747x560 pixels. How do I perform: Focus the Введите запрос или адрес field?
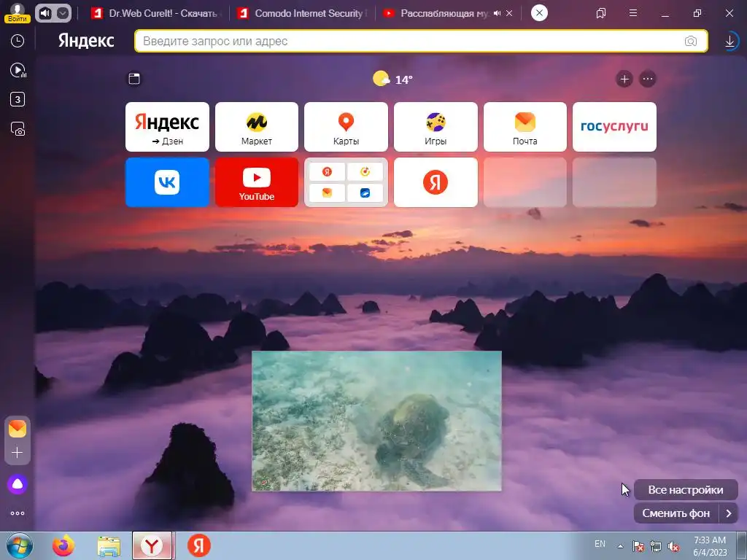pos(421,41)
